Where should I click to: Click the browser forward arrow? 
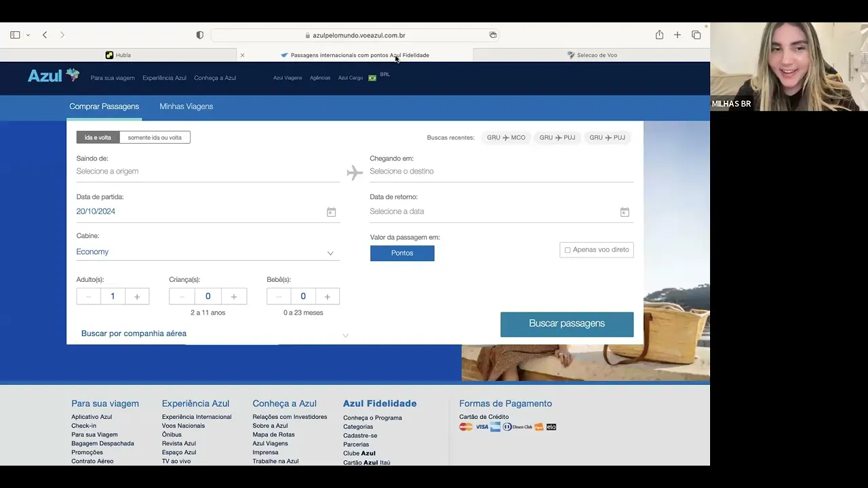pos(62,35)
